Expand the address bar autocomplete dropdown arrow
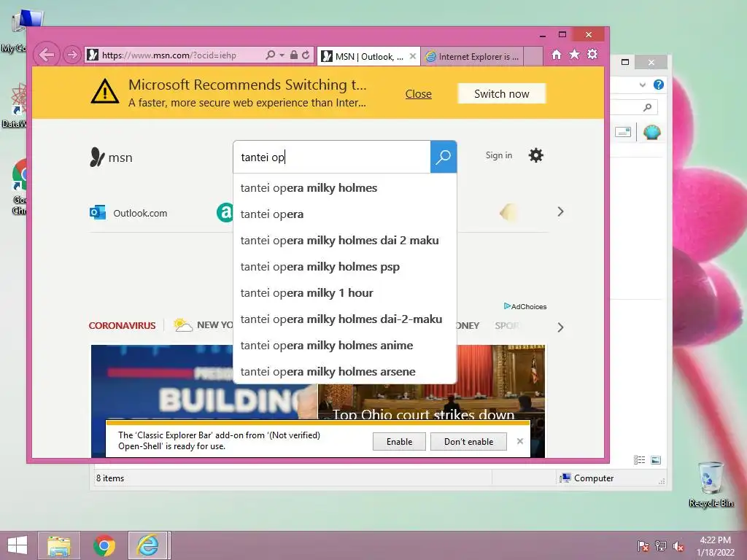This screenshot has width=747, height=560. tap(282, 55)
